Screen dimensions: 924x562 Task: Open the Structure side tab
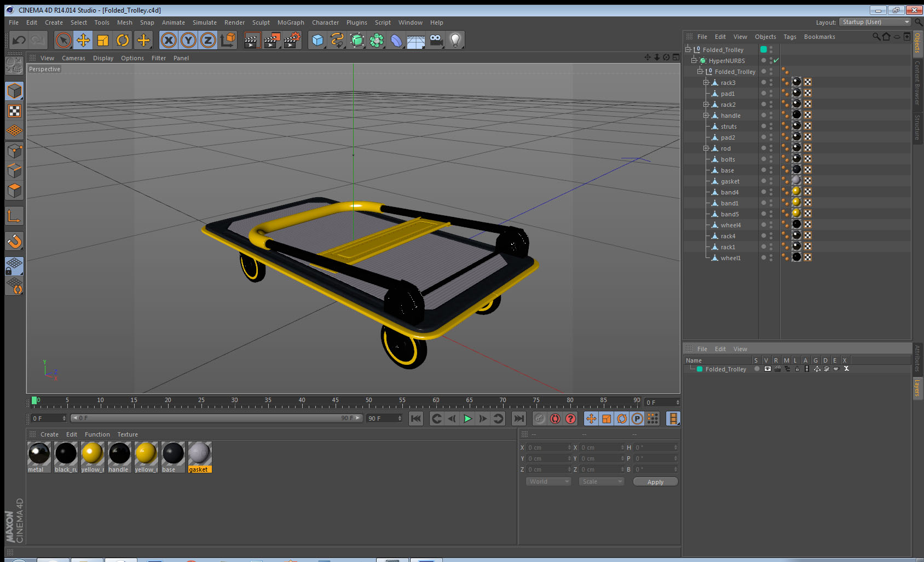click(917, 128)
